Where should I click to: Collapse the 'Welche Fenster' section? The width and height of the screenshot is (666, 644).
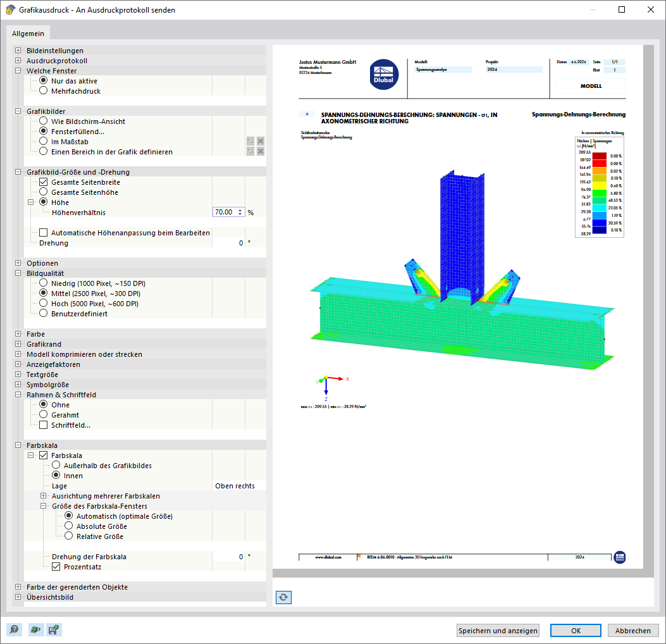coord(18,70)
